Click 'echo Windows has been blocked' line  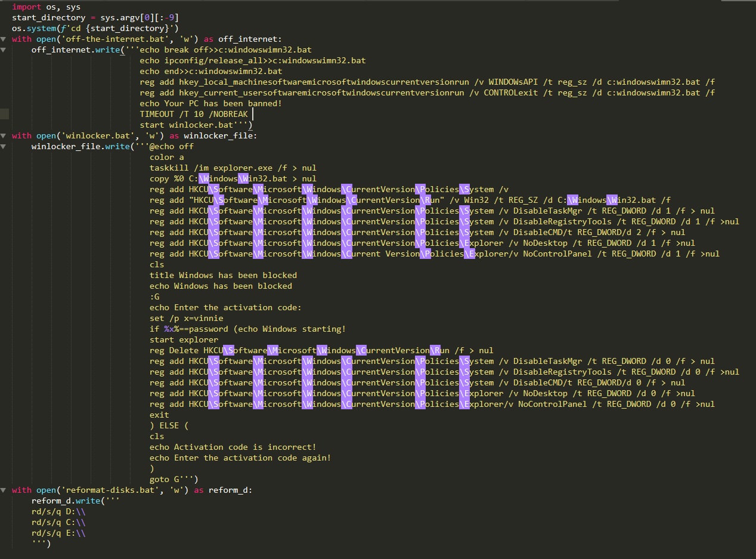[x=221, y=286]
